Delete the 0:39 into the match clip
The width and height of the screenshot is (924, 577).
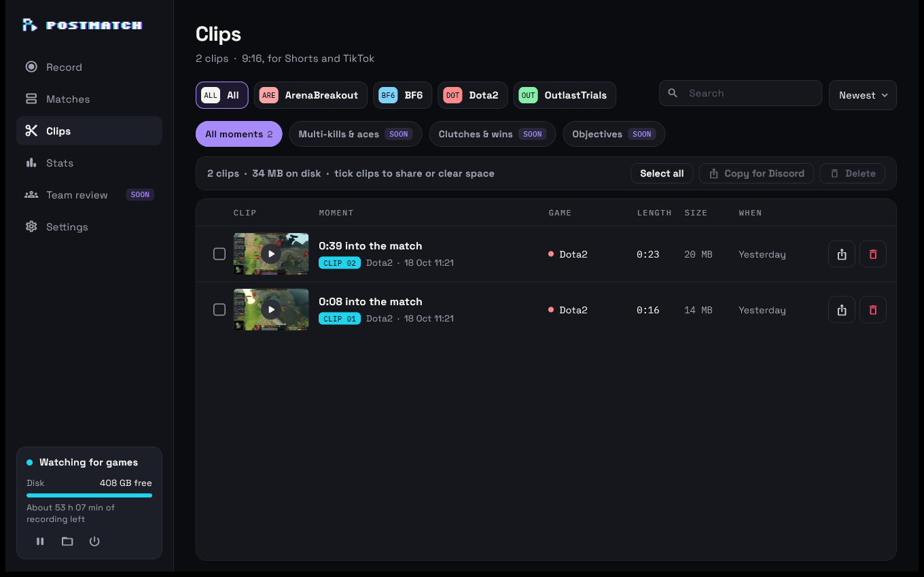click(x=873, y=254)
